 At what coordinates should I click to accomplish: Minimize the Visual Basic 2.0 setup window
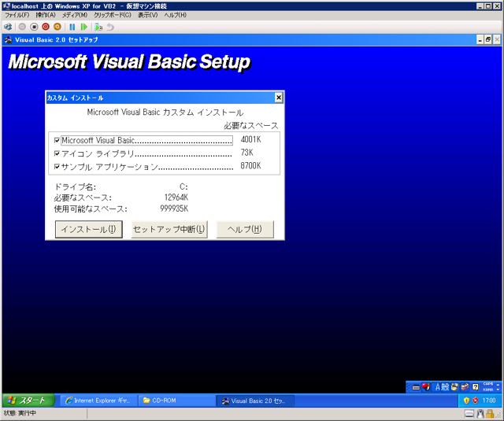480,39
